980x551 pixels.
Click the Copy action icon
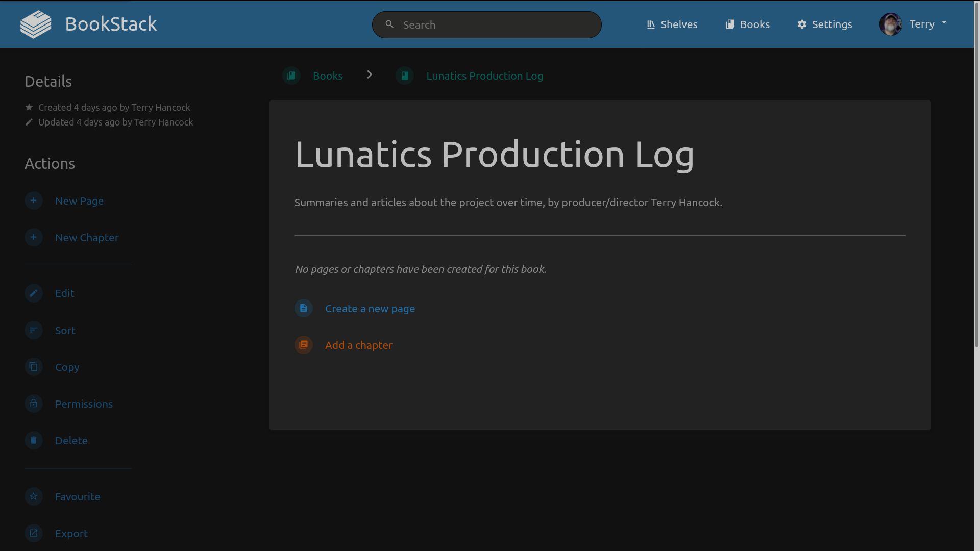tap(34, 367)
